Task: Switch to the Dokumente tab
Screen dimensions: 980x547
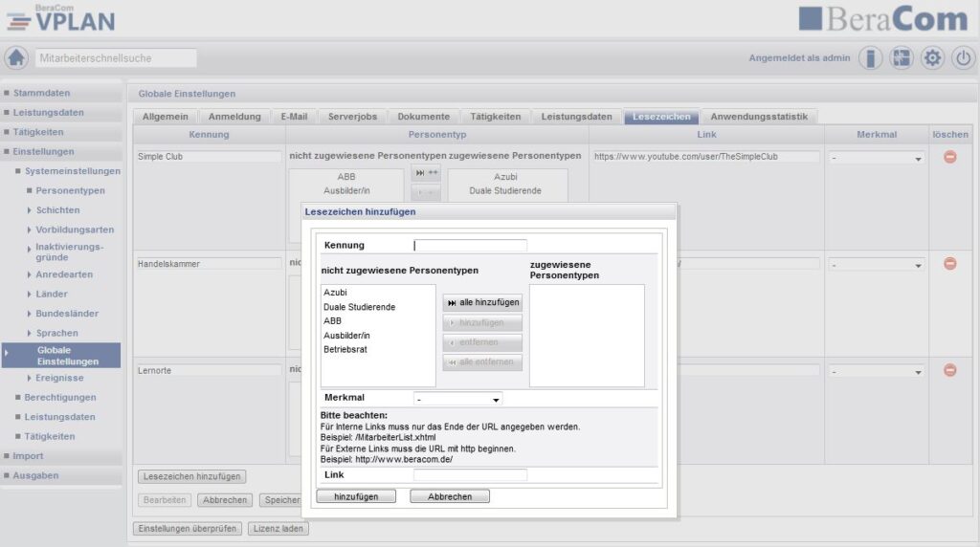Action: point(423,117)
